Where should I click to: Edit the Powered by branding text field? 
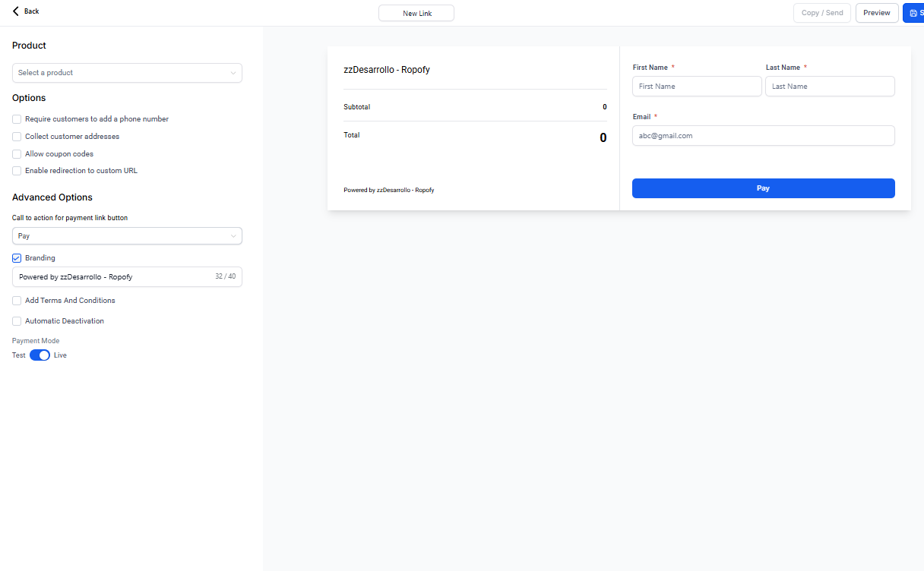114,277
